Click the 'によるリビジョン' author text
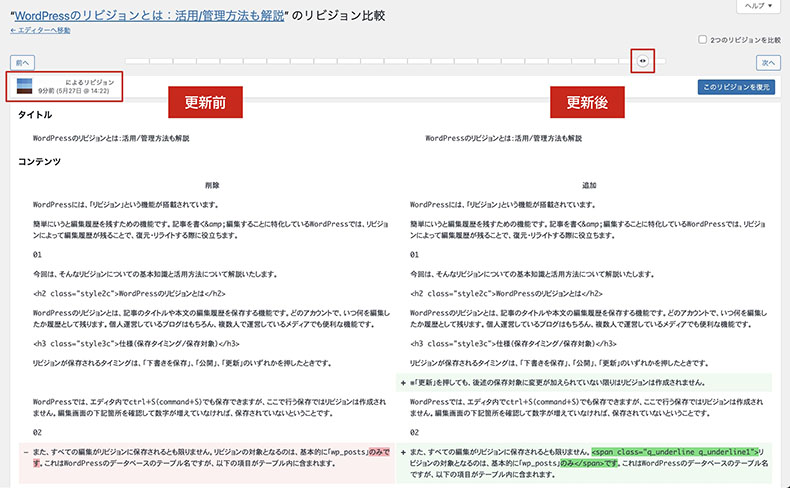Viewport: 790px width, 488px height. [x=90, y=82]
